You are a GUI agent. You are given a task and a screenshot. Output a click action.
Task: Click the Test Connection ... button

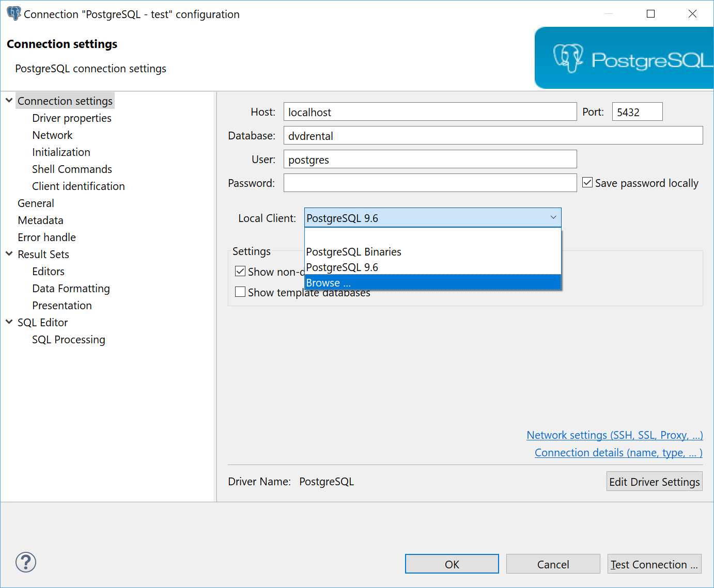click(655, 564)
